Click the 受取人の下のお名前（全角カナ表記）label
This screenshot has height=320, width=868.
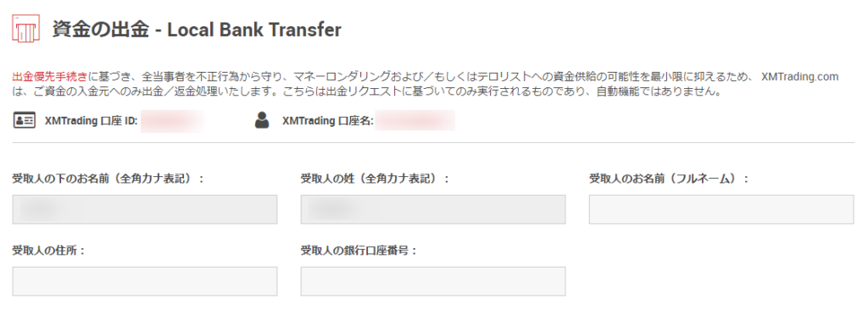(x=108, y=179)
